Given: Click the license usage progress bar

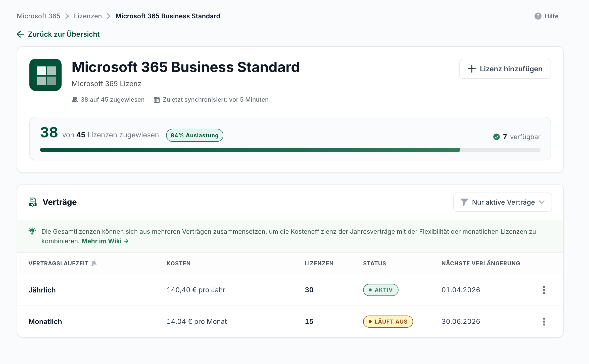Looking at the screenshot, I should coord(290,150).
